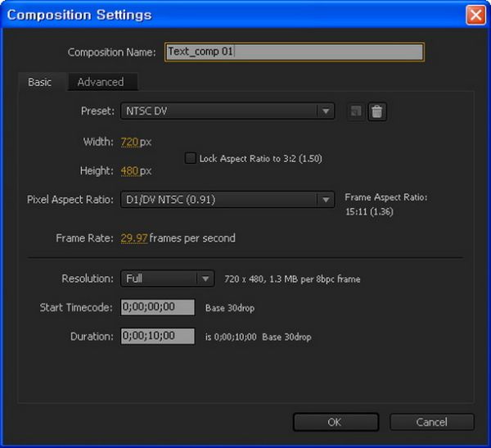
Task: Open the Preset dropdown showing NTSC DV
Action: tap(227, 111)
